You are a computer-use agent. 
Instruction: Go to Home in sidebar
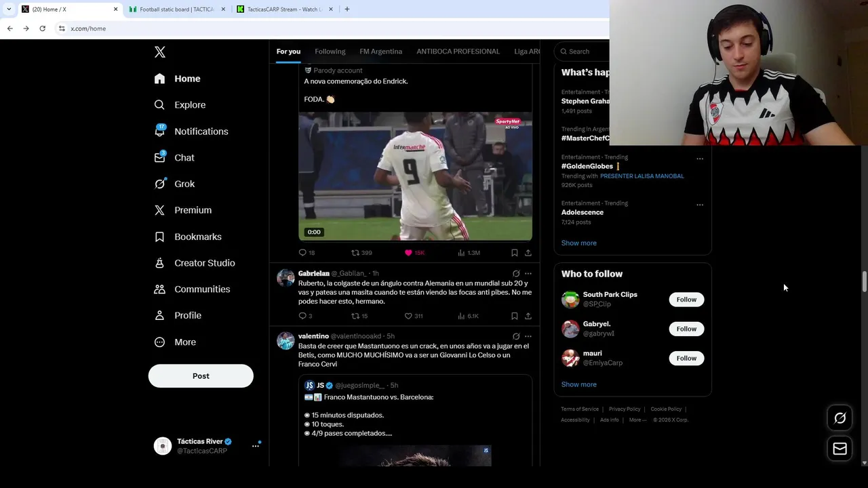click(178, 79)
